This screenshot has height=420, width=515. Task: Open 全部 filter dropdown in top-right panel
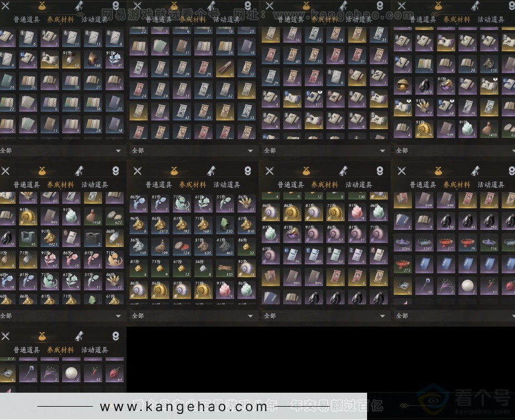tap(454, 151)
